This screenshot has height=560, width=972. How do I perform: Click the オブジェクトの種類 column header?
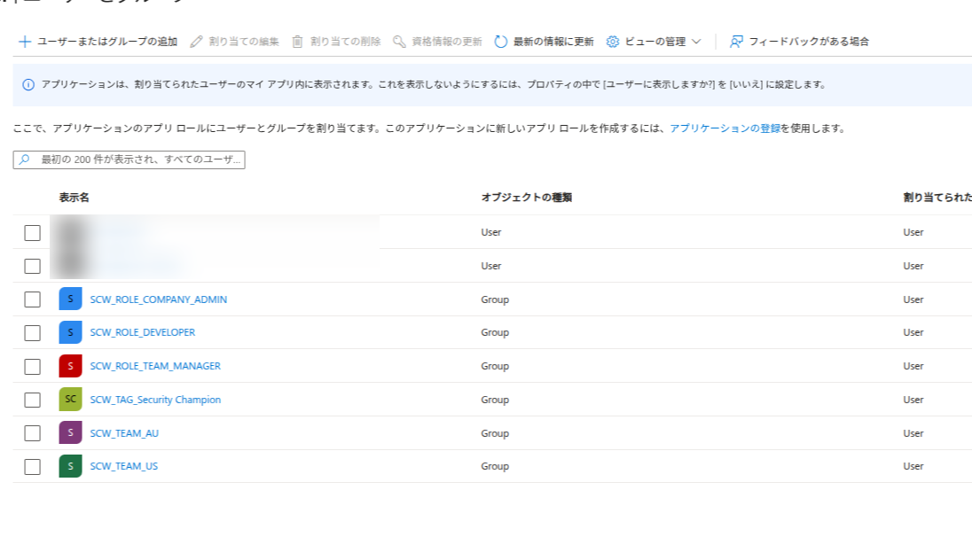pyautogui.click(x=526, y=198)
